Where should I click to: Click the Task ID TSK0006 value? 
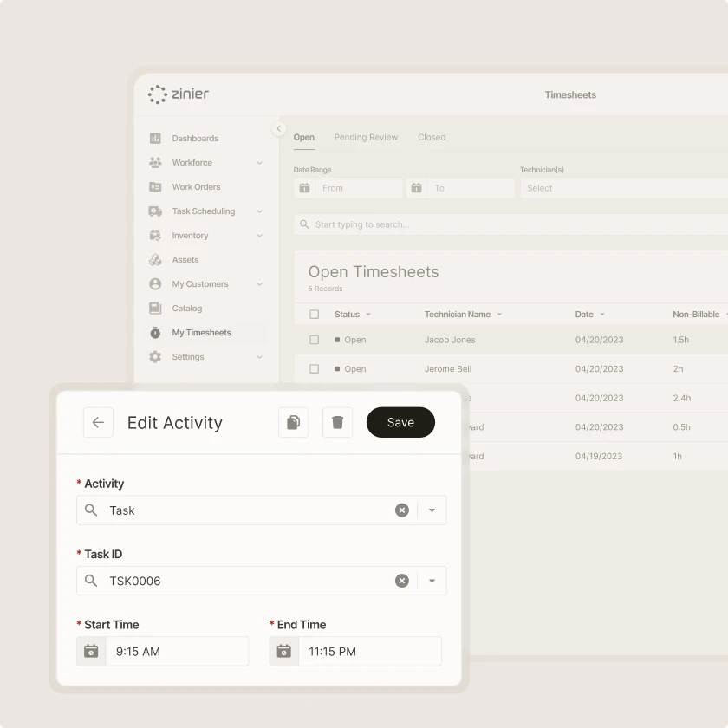[135, 581]
